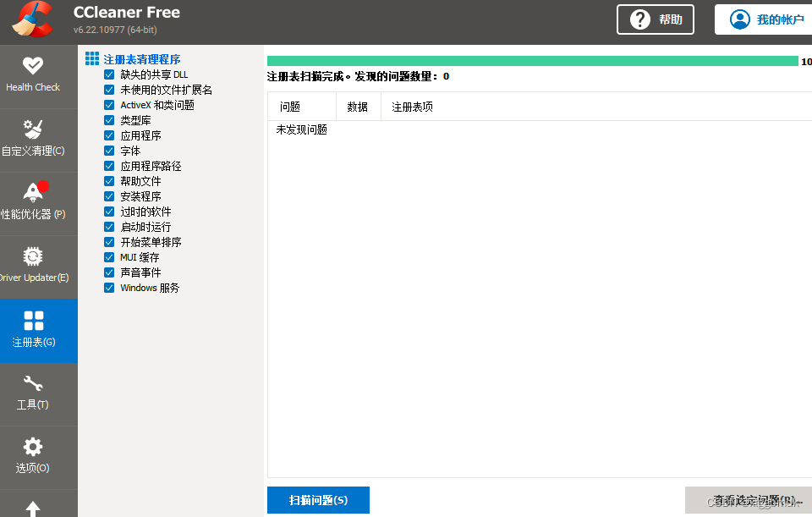This screenshot has width=812, height=517.
Task: Click the 扫描问题(S) scan button
Action: pos(318,500)
